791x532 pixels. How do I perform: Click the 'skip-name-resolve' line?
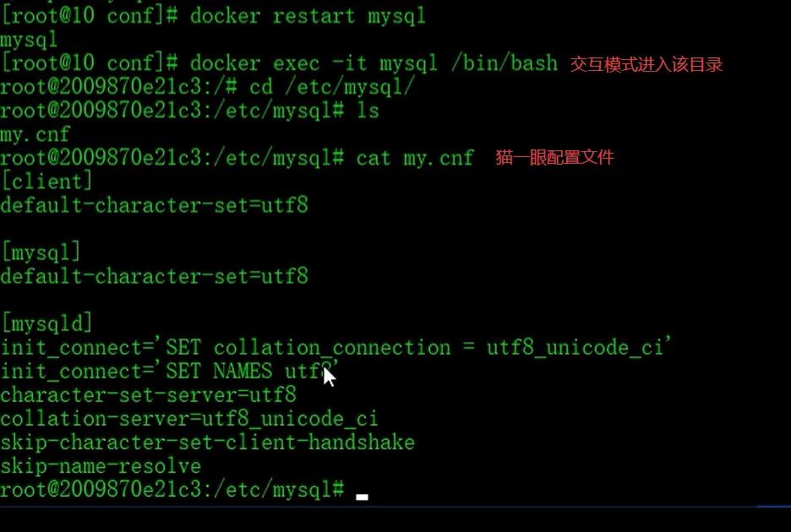101,465
